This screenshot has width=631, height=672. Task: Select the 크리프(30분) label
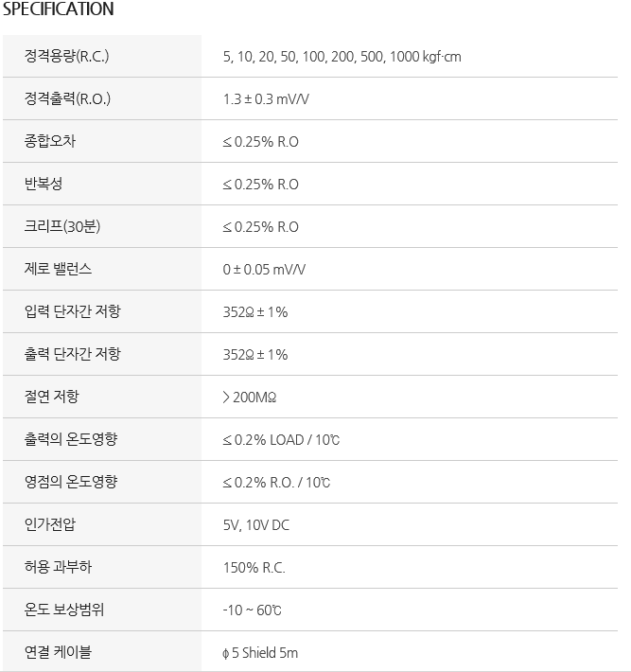[62, 226]
